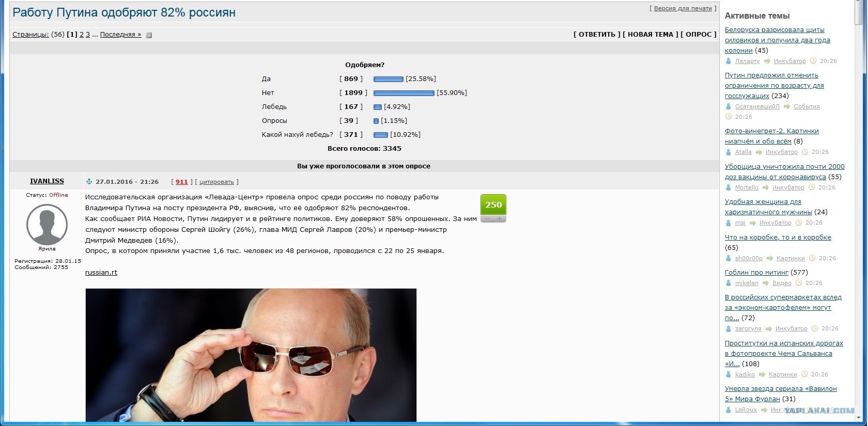The width and height of the screenshot is (868, 426).
Task: Click the green arrow after Atalla
Action: tap(758, 152)
